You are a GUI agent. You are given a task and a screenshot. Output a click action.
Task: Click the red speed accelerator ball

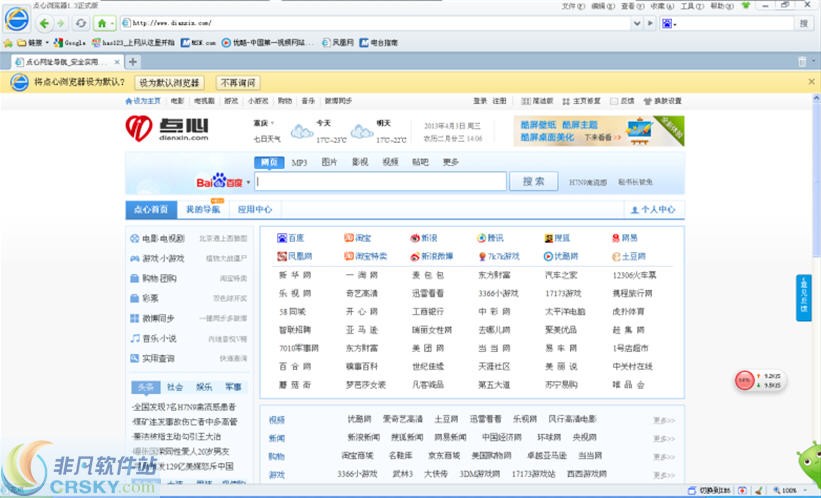(745, 380)
